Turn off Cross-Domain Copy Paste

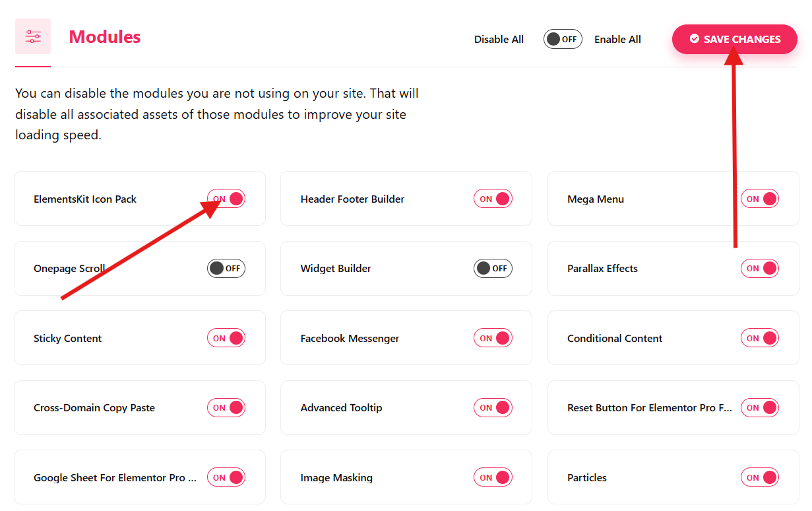pos(226,407)
